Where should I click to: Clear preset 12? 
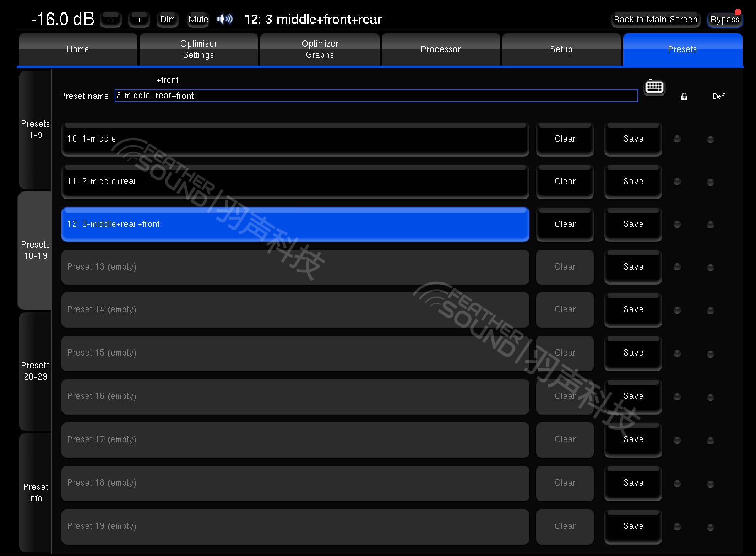click(565, 224)
